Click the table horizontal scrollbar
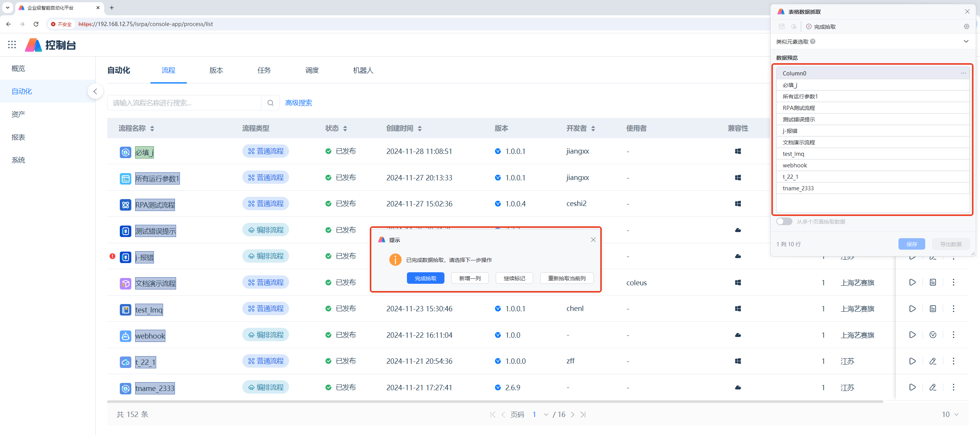The image size is (980, 435). pos(495,401)
